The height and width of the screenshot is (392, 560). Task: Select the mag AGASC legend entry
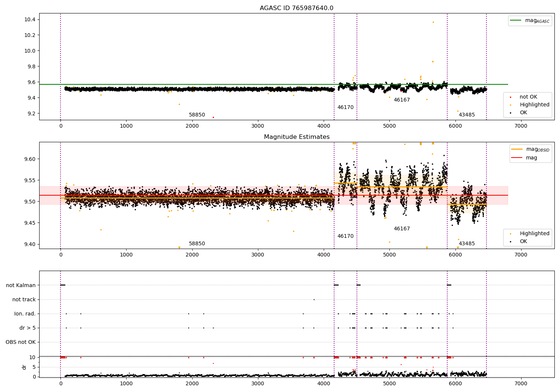(530, 21)
